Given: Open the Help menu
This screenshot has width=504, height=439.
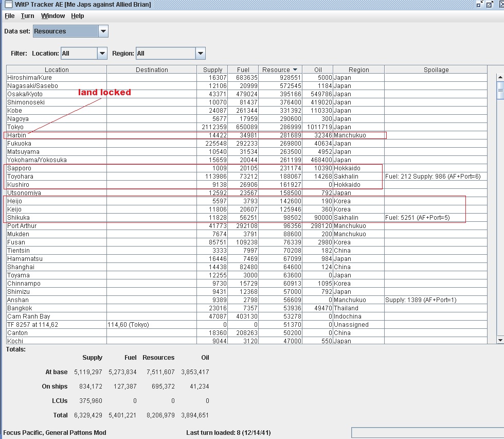Looking at the screenshot, I should [78, 16].
